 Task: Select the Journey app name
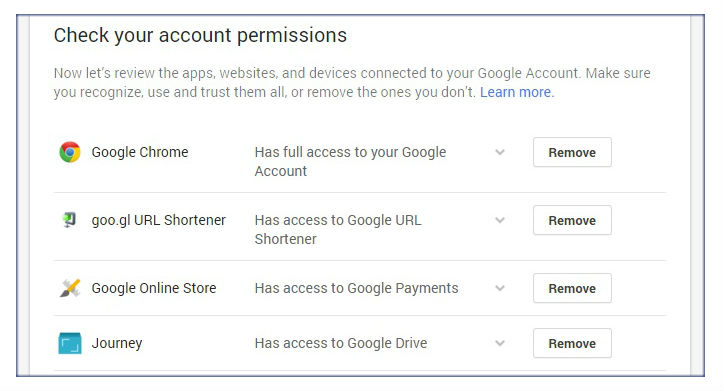(117, 343)
